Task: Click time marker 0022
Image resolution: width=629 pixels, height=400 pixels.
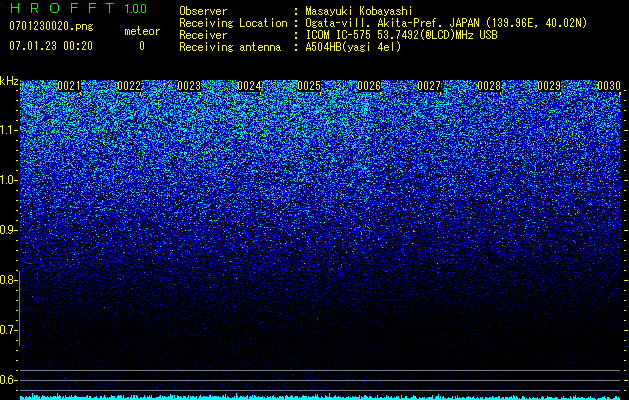Action: tap(129, 86)
